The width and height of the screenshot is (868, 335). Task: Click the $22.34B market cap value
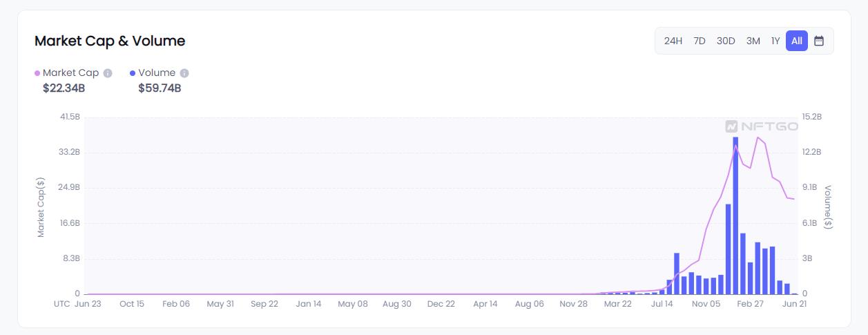click(x=64, y=88)
